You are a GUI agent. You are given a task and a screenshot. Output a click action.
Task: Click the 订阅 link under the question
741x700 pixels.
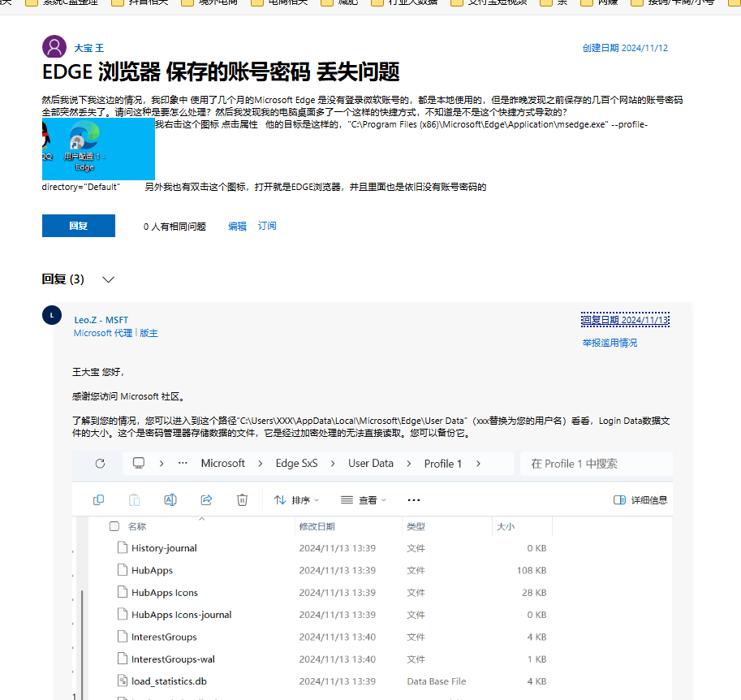(267, 226)
